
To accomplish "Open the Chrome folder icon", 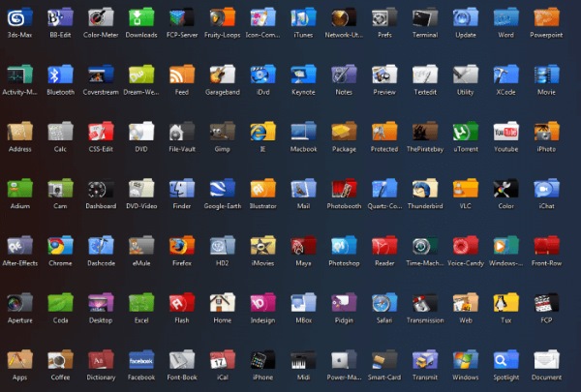I will [60, 246].
